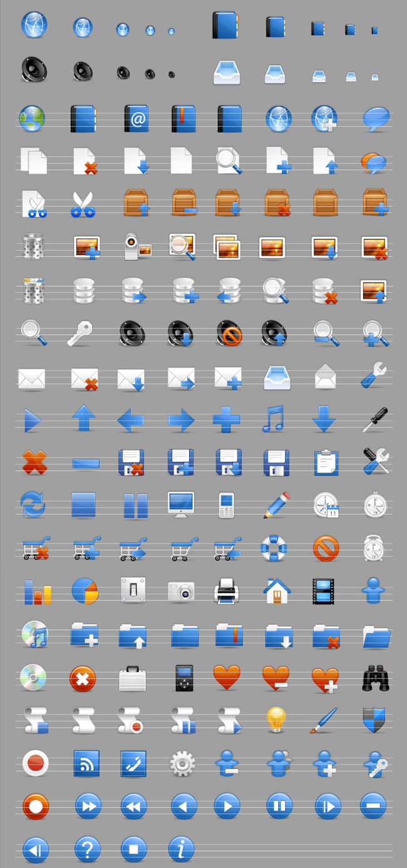Select the address book with @ symbol
Image resolution: width=407 pixels, height=868 pixels.
click(136, 118)
